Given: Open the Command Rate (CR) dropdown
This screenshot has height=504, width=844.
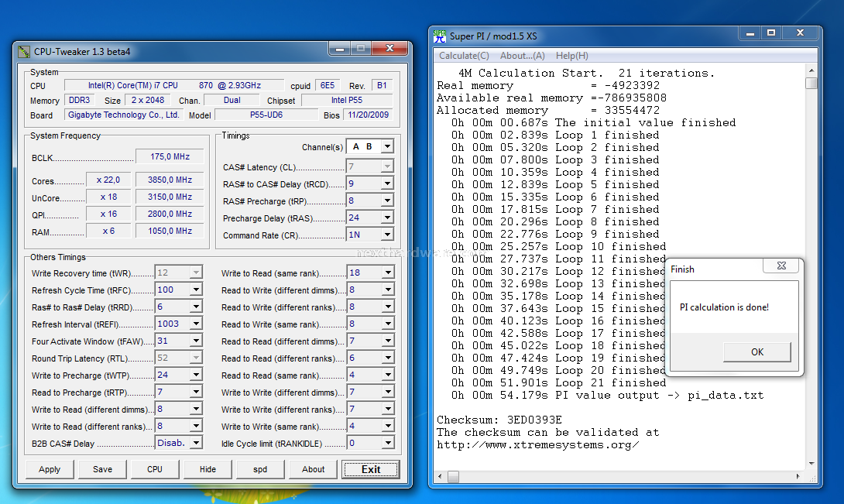Looking at the screenshot, I should [x=387, y=235].
